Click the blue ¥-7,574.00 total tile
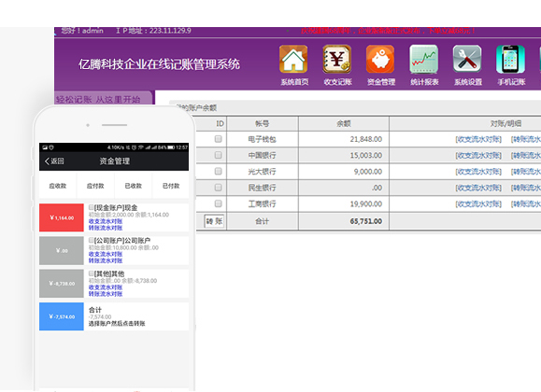The width and height of the screenshot is (541, 392). tap(62, 316)
